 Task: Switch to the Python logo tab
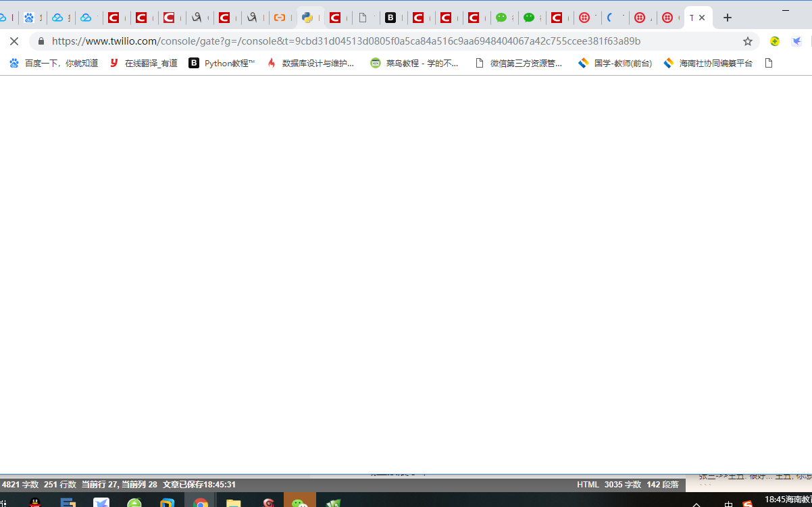coord(307,18)
